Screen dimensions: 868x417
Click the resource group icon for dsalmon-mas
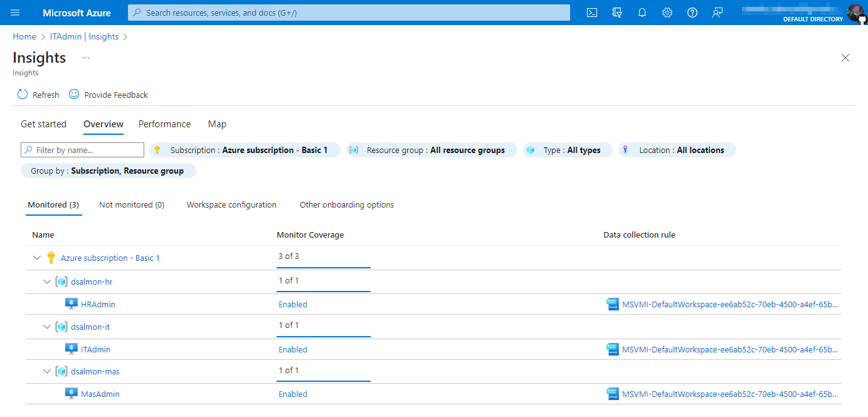[x=61, y=371]
